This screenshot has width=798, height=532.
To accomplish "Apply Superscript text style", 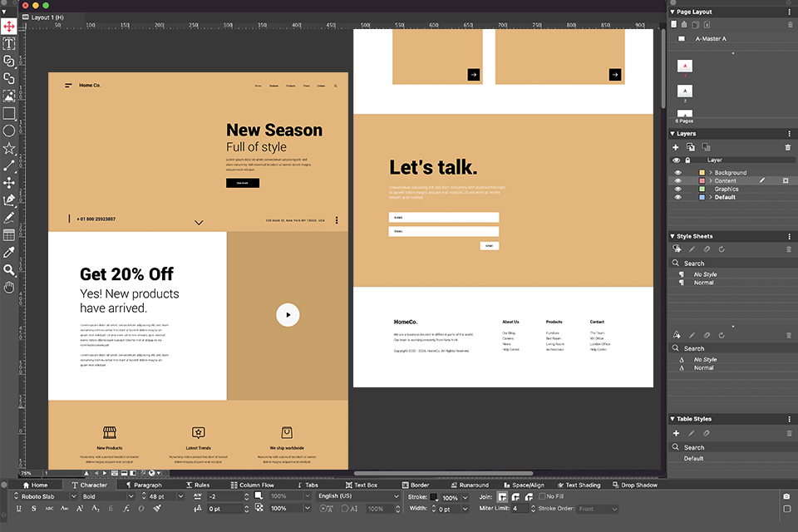I will click(80, 508).
